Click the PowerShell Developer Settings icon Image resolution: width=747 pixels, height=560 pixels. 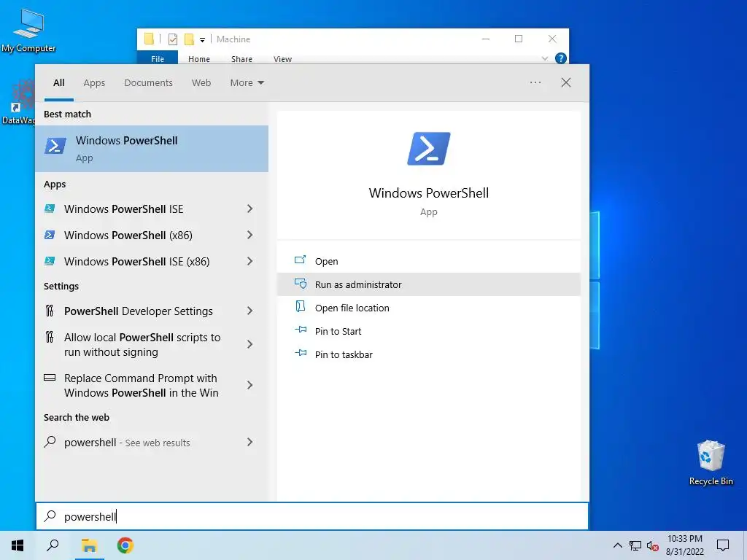50,311
